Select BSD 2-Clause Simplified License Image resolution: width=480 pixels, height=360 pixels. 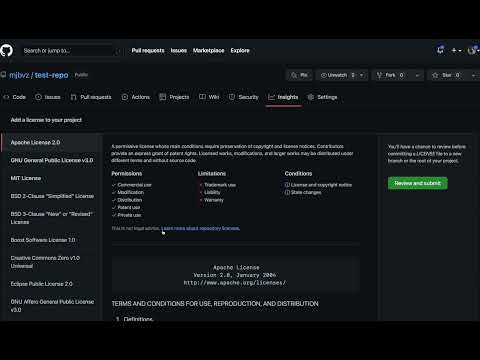[52, 196]
